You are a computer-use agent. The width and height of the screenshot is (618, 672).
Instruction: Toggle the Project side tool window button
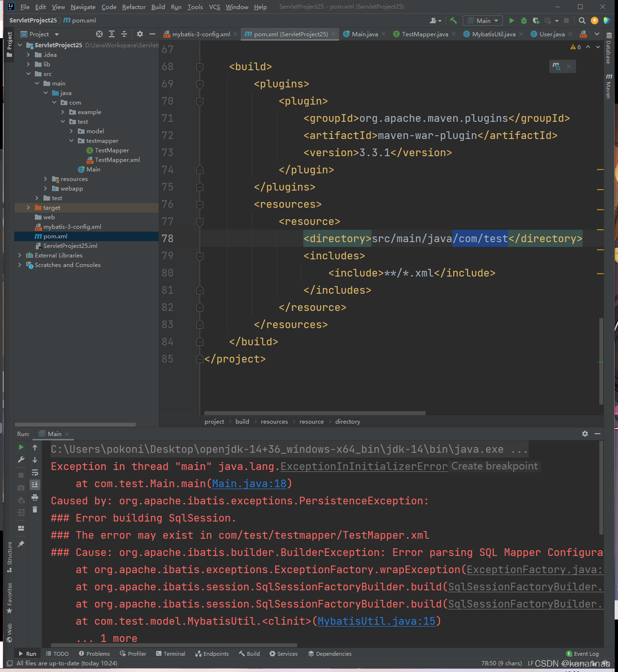9,44
